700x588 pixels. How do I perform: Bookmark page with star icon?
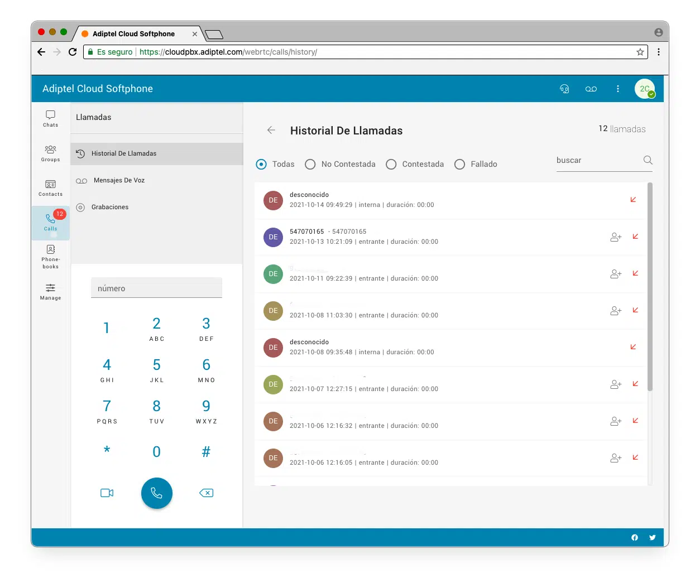pos(640,52)
